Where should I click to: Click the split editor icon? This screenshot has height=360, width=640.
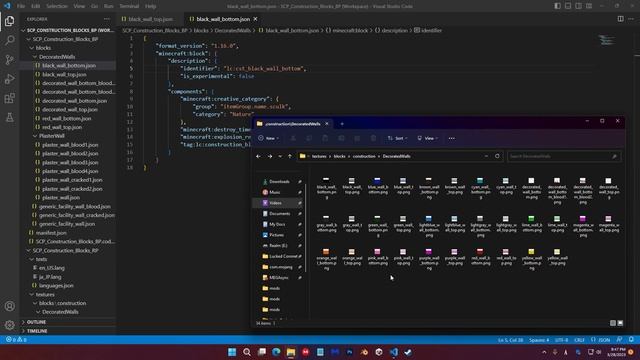(620, 19)
